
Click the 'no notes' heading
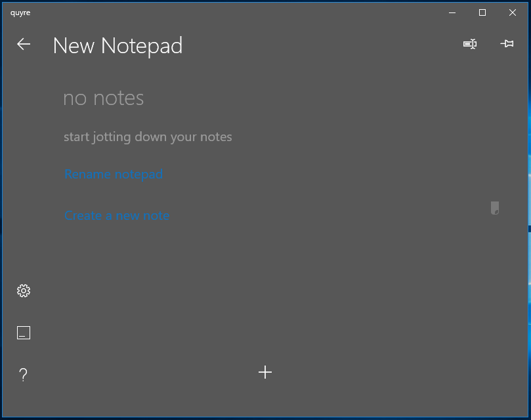[x=104, y=98]
